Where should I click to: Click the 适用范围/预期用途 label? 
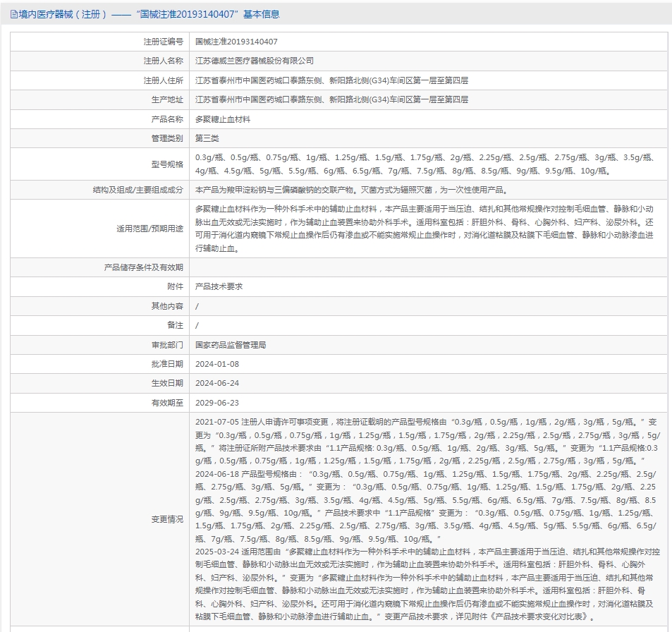[150, 229]
